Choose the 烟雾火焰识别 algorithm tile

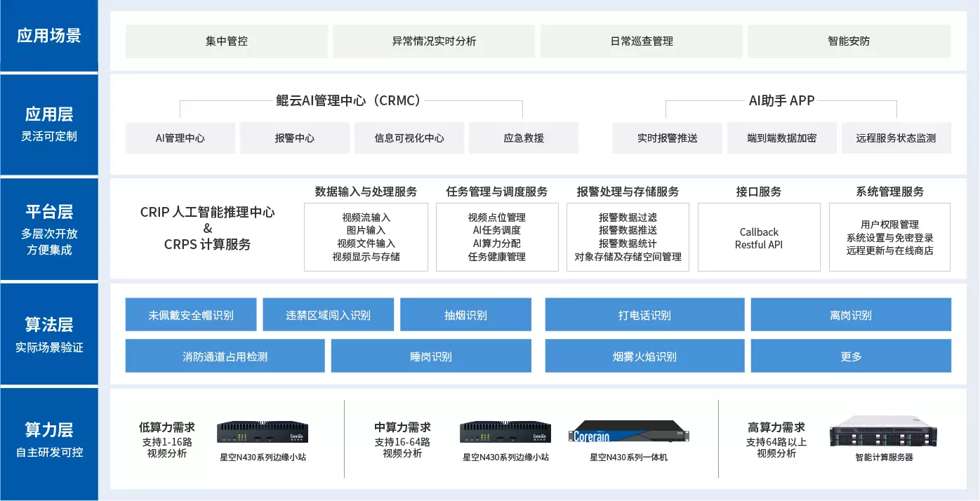[x=644, y=356]
